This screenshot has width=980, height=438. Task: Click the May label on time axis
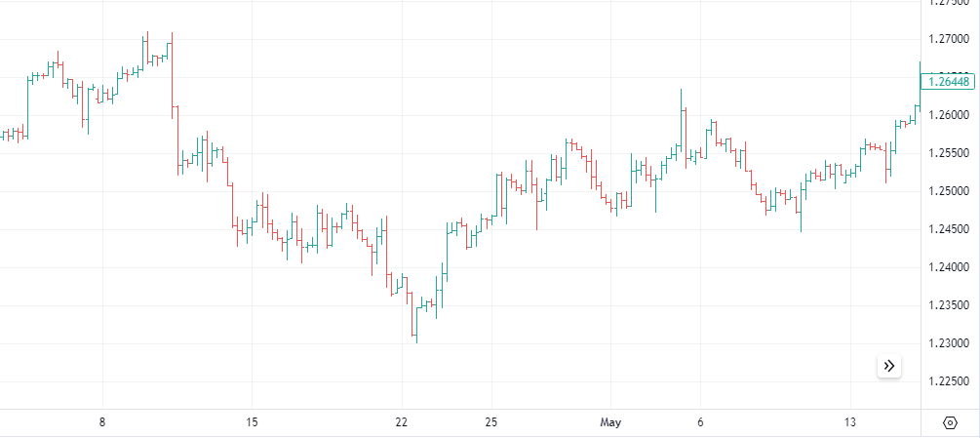point(610,422)
